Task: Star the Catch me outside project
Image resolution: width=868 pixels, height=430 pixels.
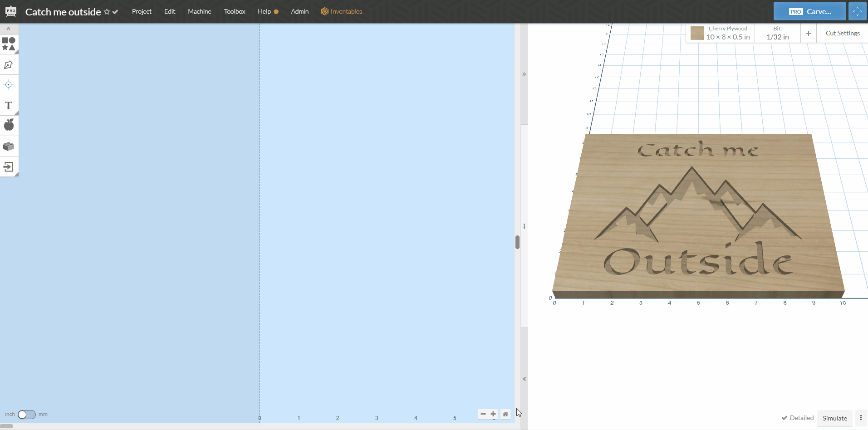Action: 107,12
